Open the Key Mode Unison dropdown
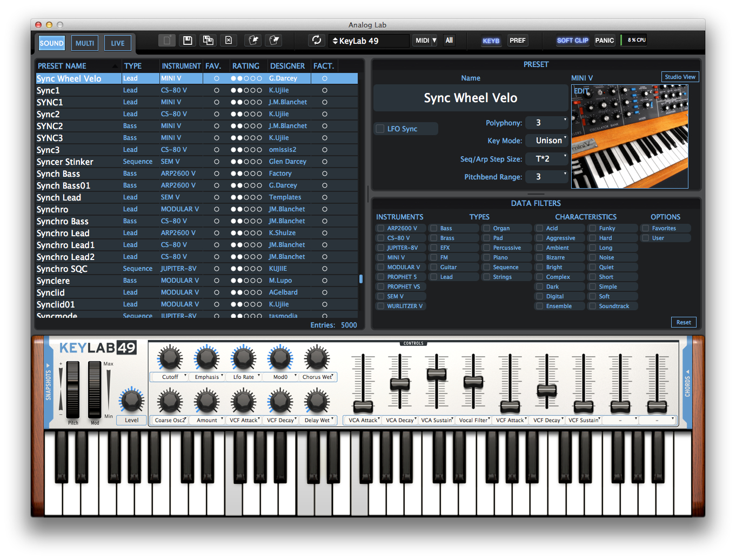736x560 pixels. [x=547, y=140]
